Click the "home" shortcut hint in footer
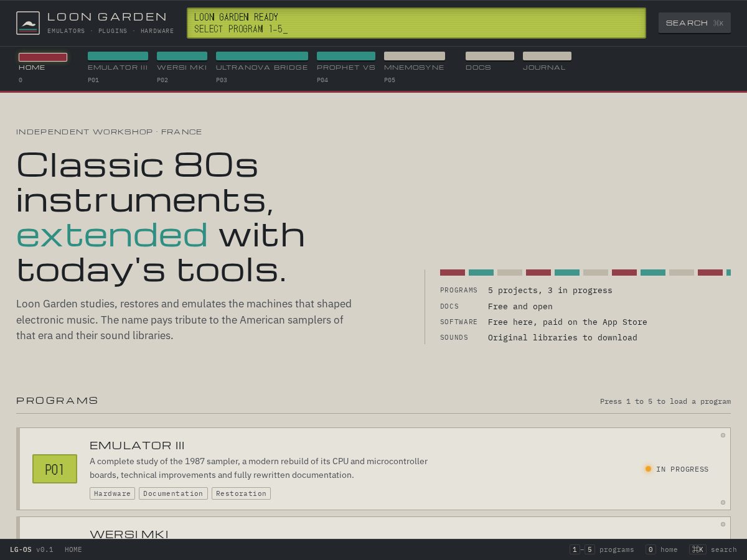 (662, 549)
